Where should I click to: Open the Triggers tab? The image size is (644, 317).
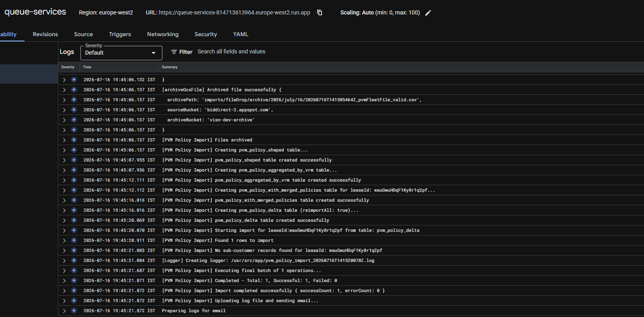click(120, 34)
